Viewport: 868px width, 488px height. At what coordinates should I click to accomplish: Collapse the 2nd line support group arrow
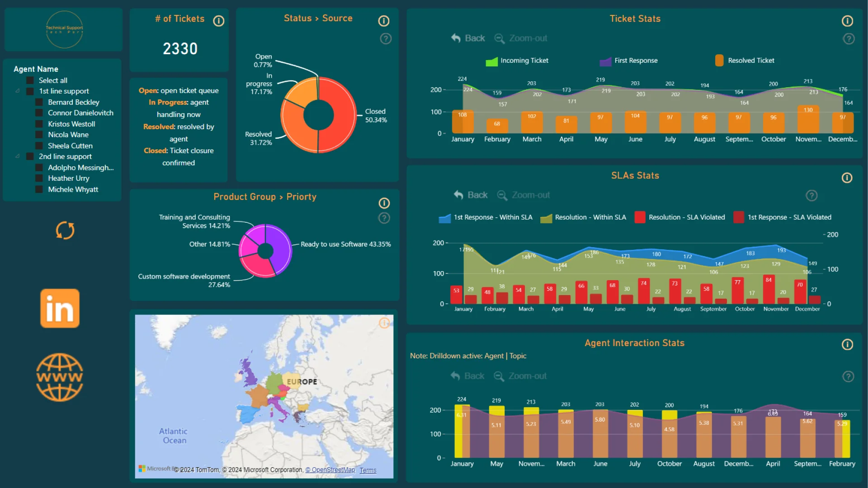click(18, 156)
